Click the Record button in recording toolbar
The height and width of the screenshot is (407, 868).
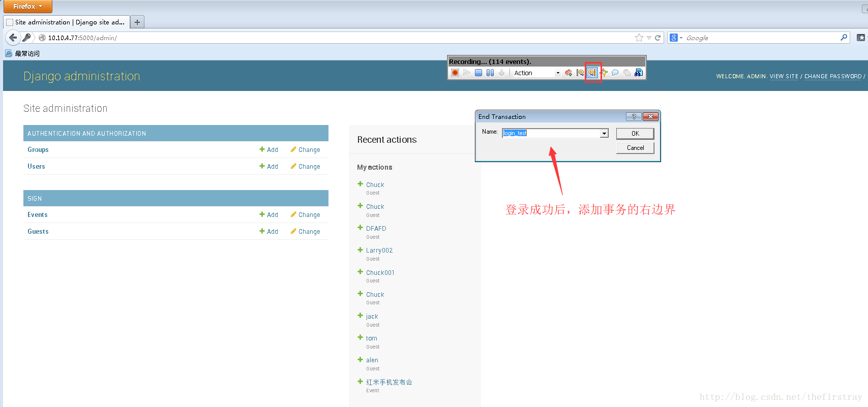(x=455, y=73)
